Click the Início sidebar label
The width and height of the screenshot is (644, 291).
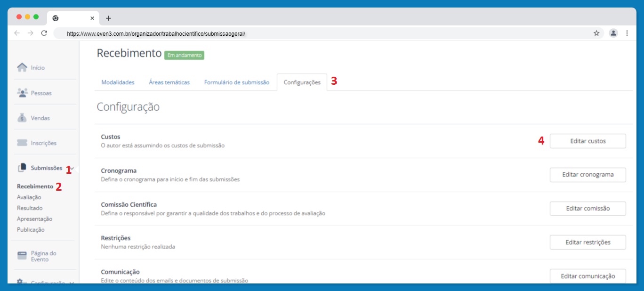pos(38,68)
